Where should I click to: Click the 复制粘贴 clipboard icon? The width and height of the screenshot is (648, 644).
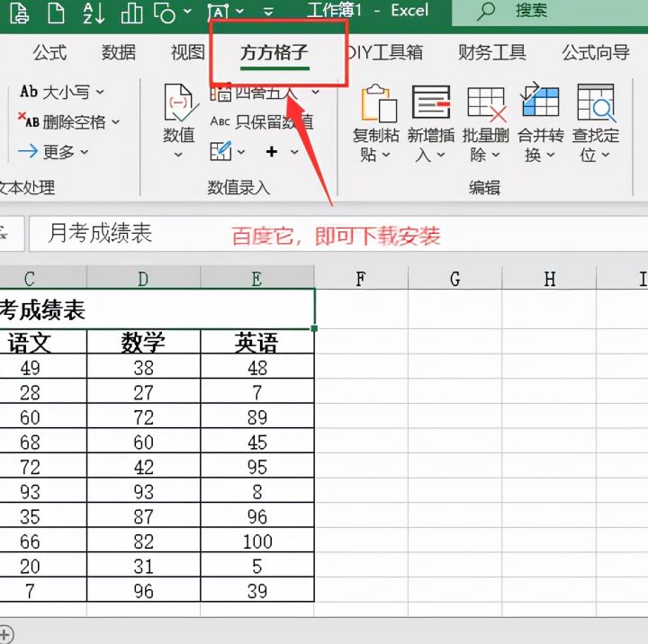tap(379, 103)
